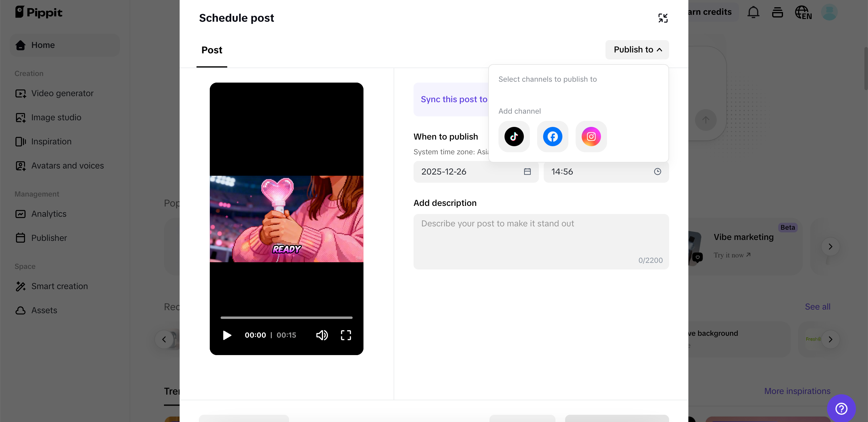Open calendar picker on date field
868x422 pixels.
(527, 172)
